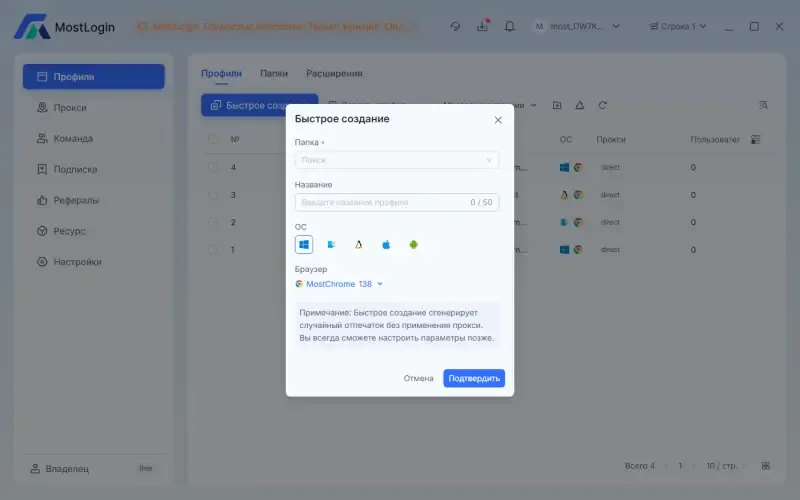This screenshot has width=800, height=500.
Task: Check the checkbox for profile 2
Action: pos(213,222)
